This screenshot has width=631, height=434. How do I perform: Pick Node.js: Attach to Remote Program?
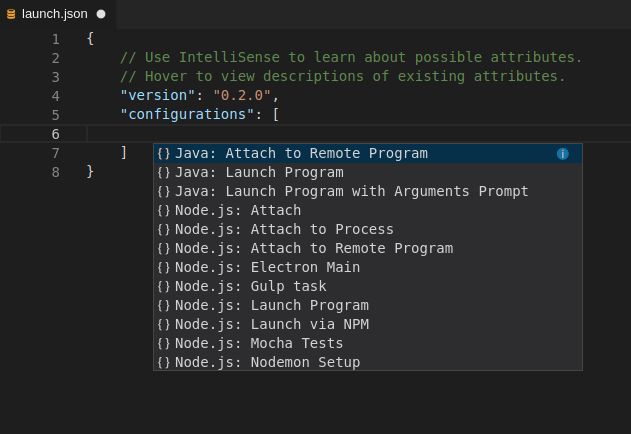point(313,249)
